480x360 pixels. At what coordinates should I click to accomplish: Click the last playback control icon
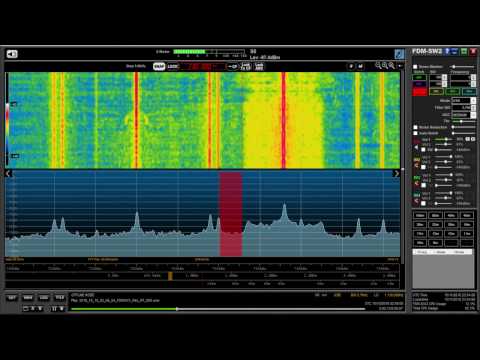(x=62, y=309)
